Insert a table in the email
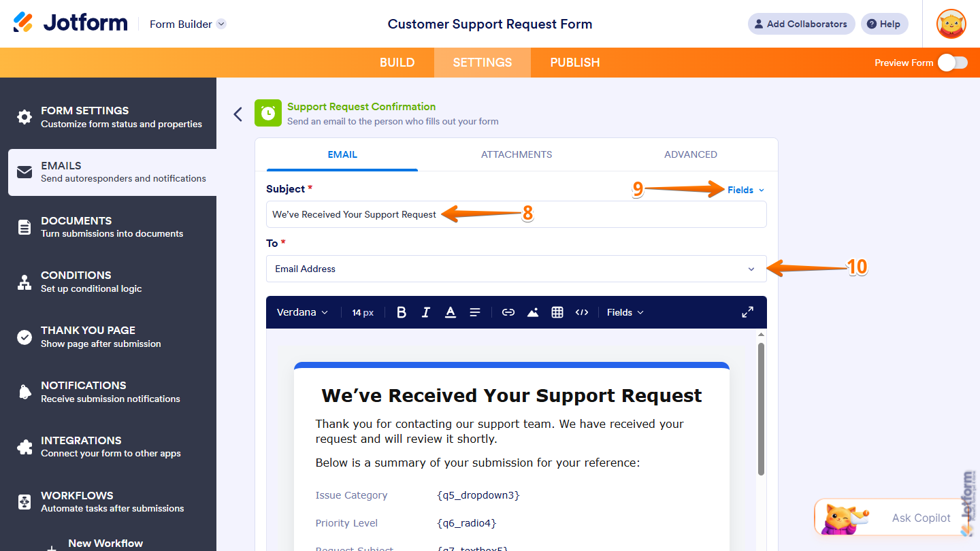 click(557, 312)
